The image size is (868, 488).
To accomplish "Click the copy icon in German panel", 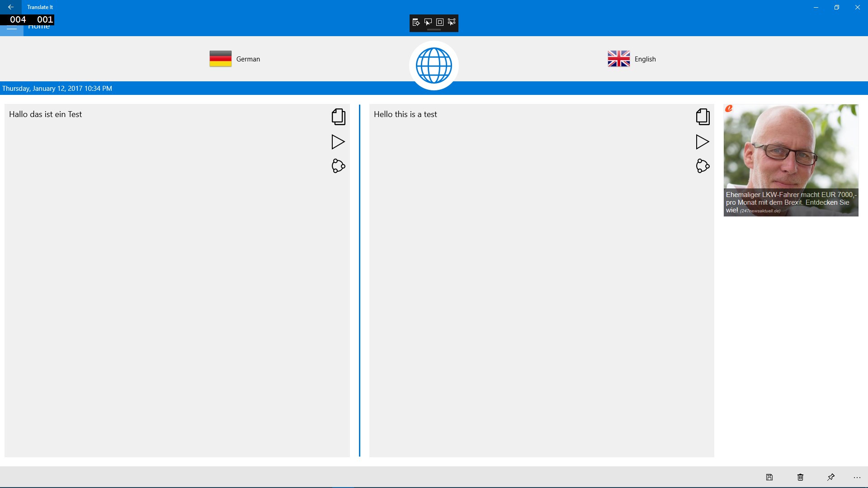I will [338, 116].
